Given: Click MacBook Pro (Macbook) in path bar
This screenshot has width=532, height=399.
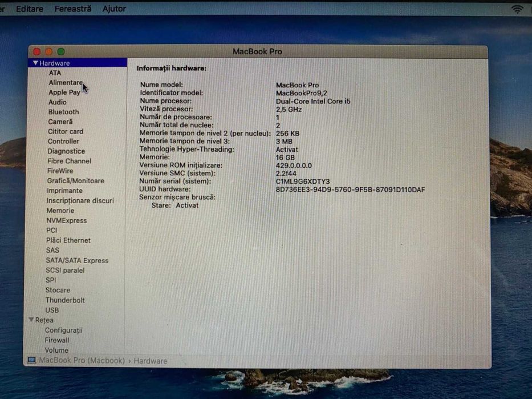Looking at the screenshot, I should coord(82,360).
